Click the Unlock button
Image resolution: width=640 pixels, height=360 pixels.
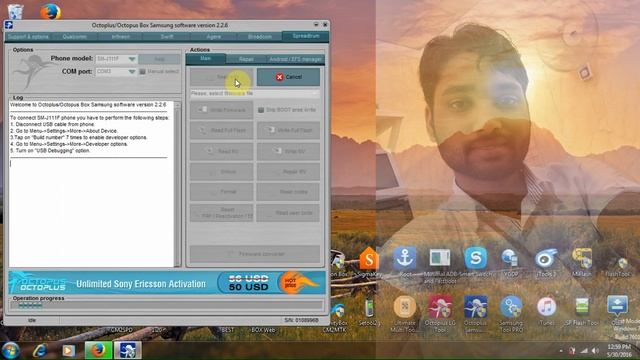222,172
